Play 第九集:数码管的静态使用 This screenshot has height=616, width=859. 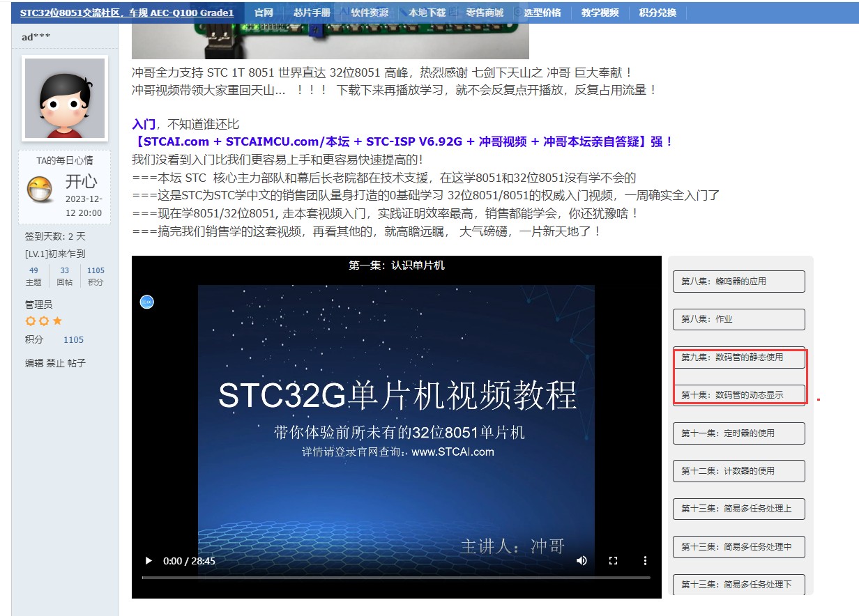tap(739, 357)
